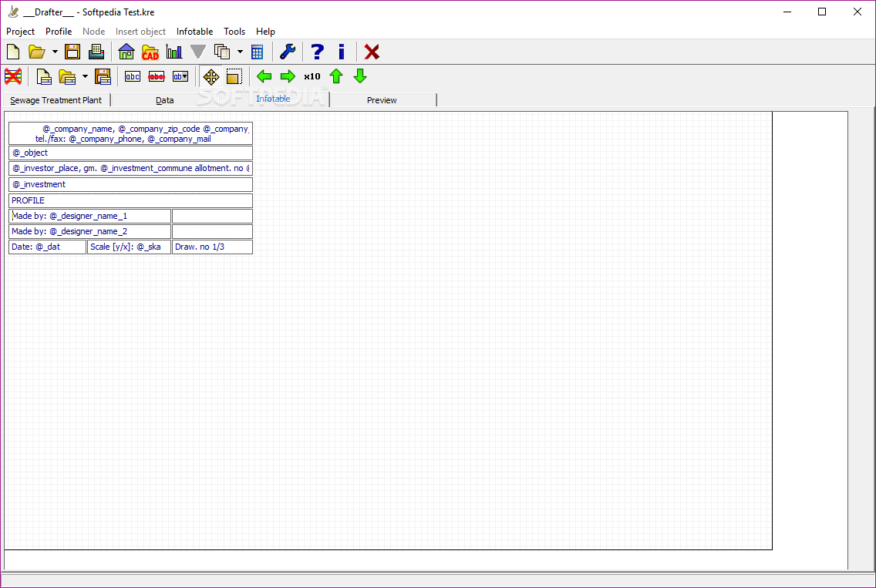Click the copy pages icon
Screen dimensions: 876x588
[222, 52]
